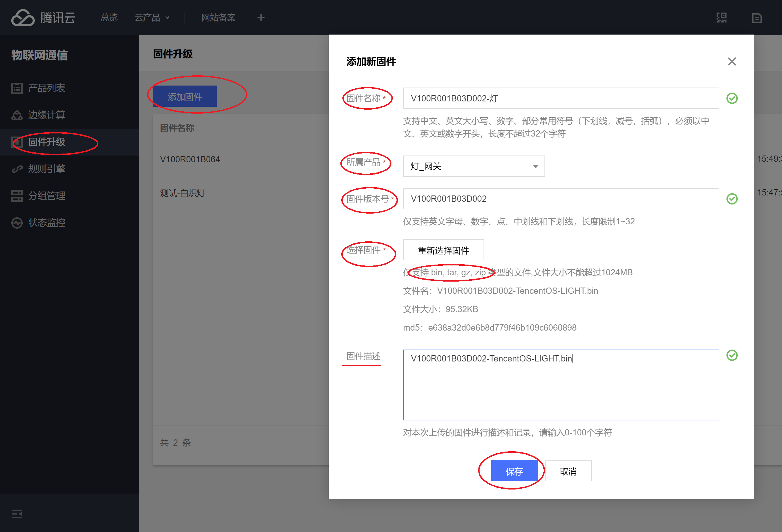Go to 规则引擎 in sidebar
Screen dimensions: 782x532
tap(46, 169)
